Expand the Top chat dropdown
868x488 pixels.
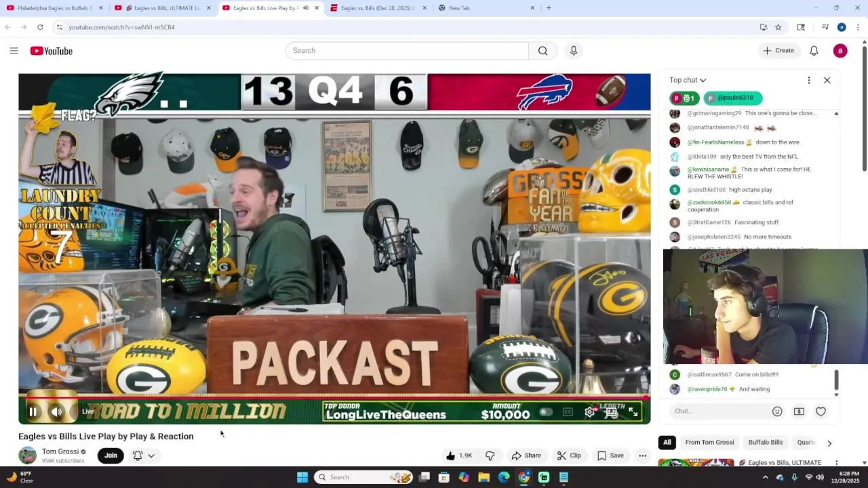tap(688, 80)
